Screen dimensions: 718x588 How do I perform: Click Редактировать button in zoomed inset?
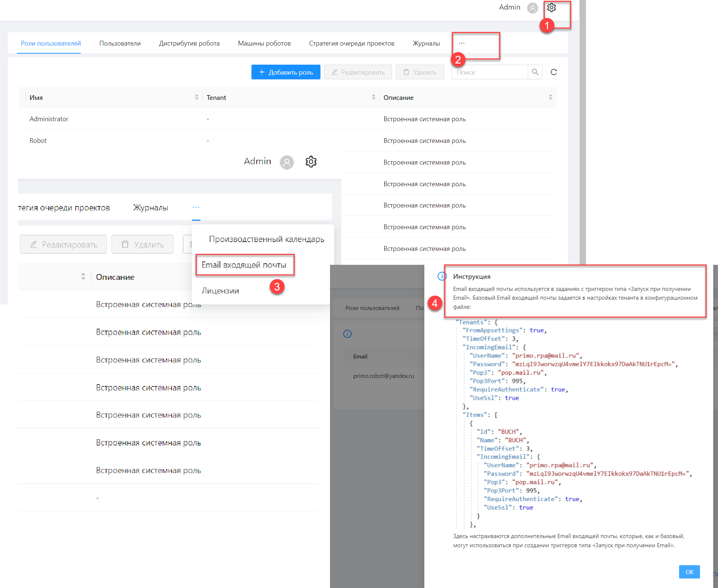coord(63,245)
